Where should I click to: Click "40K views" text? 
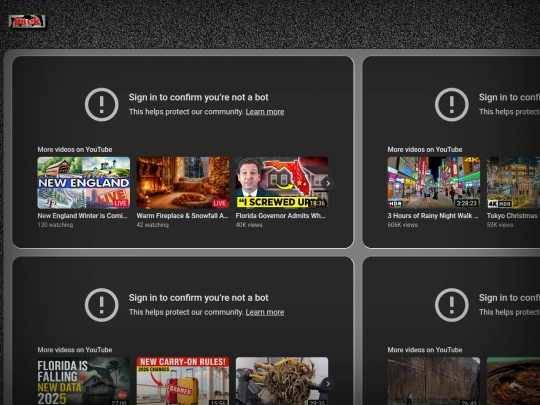pos(249,225)
